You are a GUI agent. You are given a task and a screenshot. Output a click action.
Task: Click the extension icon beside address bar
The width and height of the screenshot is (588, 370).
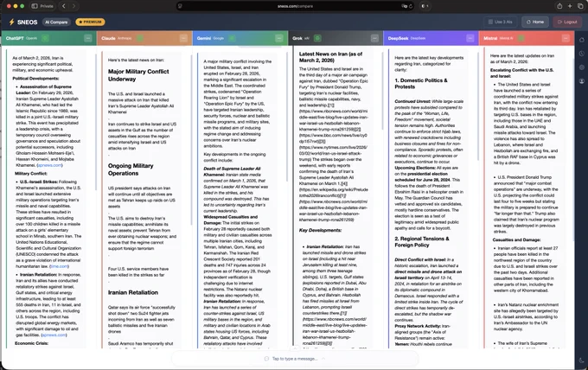pos(425,6)
